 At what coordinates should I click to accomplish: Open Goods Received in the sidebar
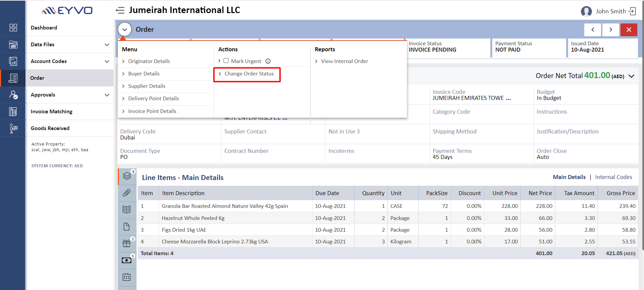[50, 128]
